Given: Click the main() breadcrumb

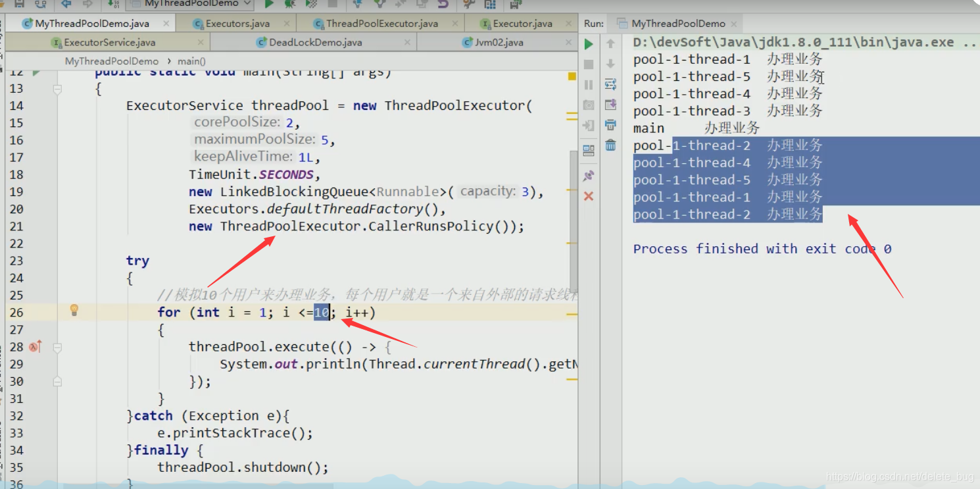Looking at the screenshot, I should pos(191,61).
